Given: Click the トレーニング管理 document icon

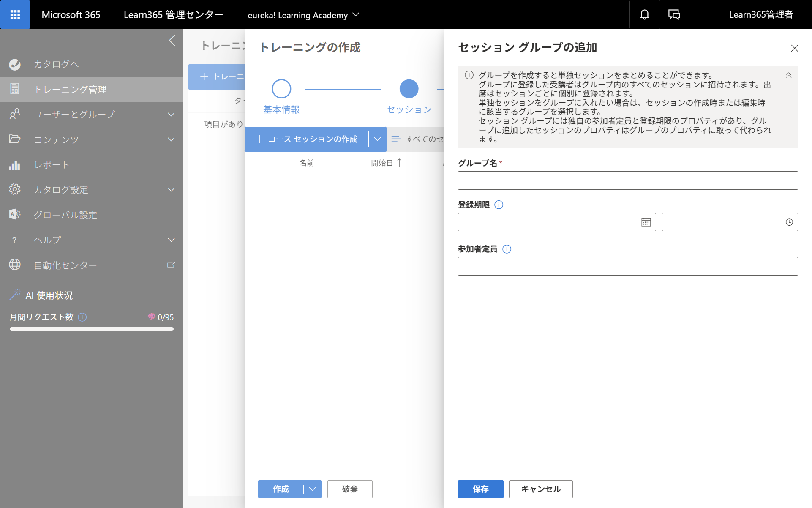Looking at the screenshot, I should [15, 89].
